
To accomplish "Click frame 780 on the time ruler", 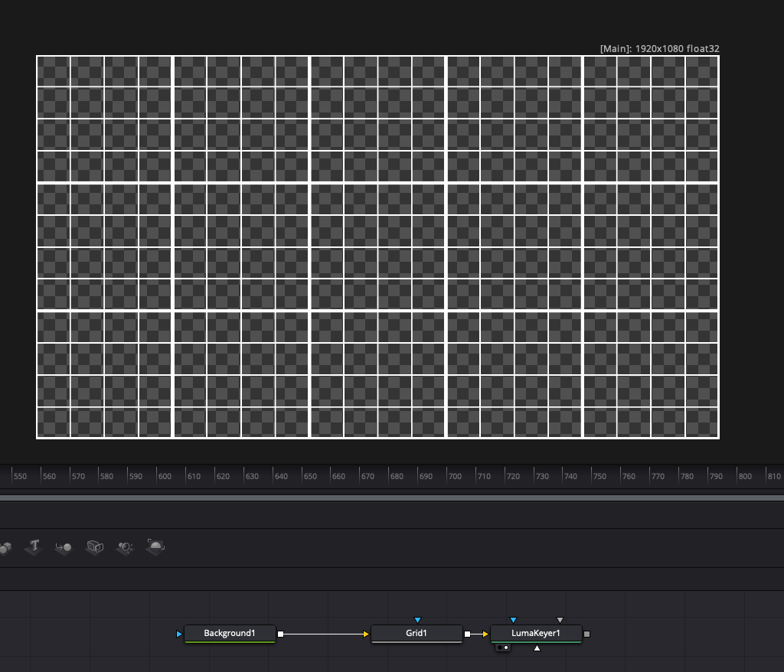I will click(x=687, y=476).
